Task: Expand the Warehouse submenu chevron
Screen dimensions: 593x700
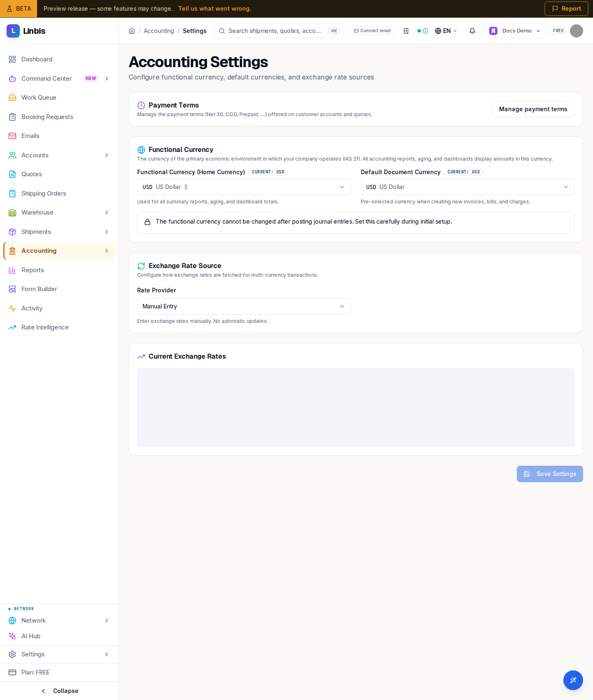Action: pos(107,212)
